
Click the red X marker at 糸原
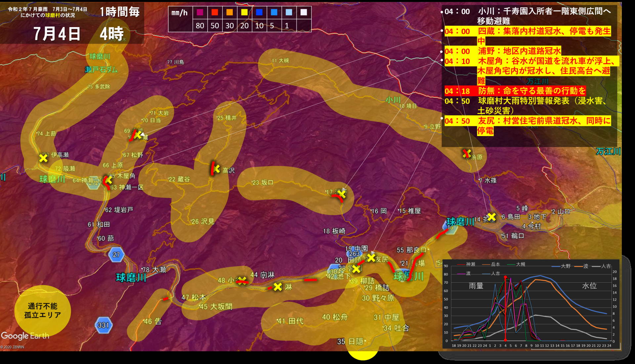pos(467,153)
